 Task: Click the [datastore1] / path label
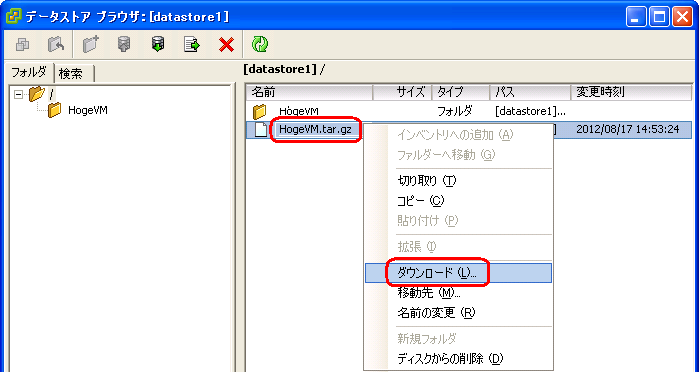[284, 69]
